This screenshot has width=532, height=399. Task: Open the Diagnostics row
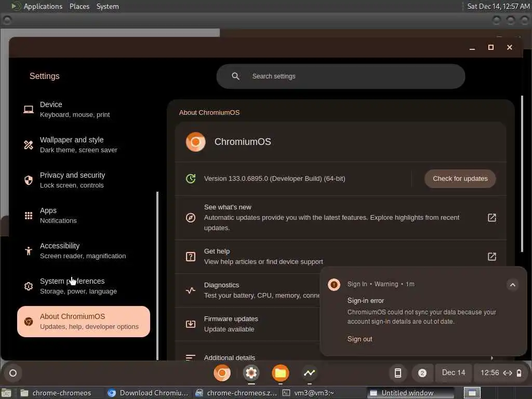(248, 290)
